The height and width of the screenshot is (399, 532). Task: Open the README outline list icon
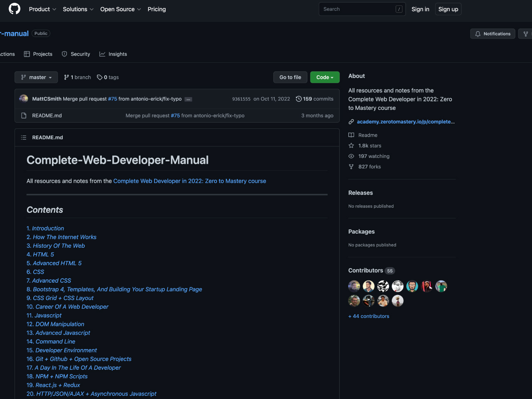[24, 138]
